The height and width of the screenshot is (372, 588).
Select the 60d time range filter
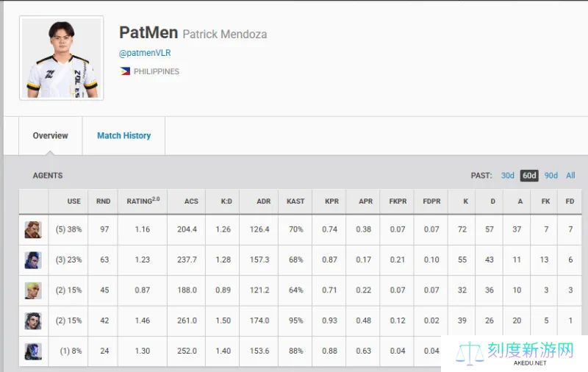[x=529, y=176]
